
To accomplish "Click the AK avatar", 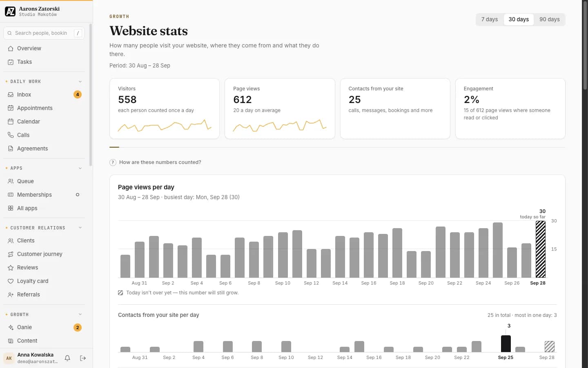I will 9,358.
